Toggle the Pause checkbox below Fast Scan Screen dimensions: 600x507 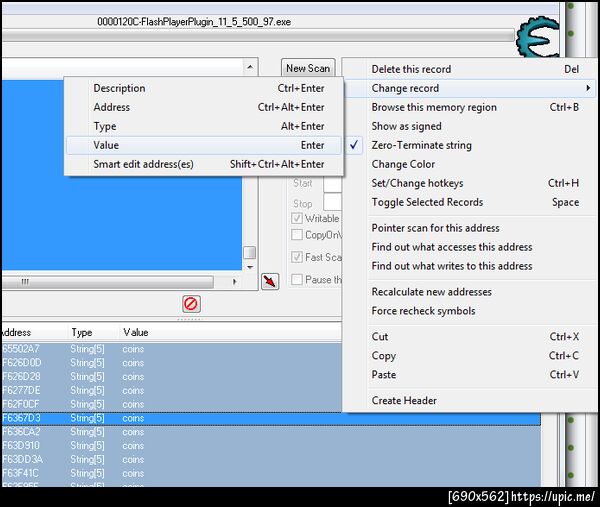coord(297,280)
